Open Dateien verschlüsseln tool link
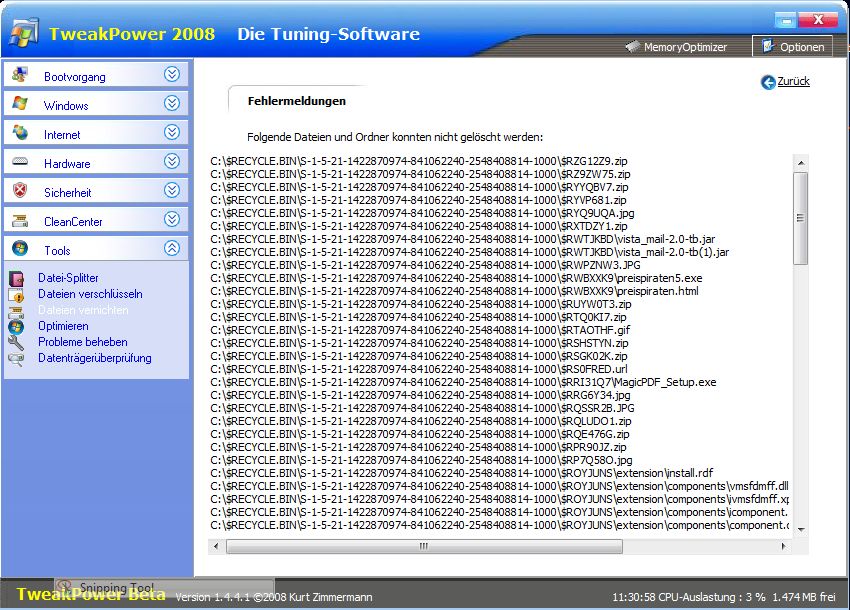This screenshot has width=850, height=610. pyautogui.click(x=90, y=294)
